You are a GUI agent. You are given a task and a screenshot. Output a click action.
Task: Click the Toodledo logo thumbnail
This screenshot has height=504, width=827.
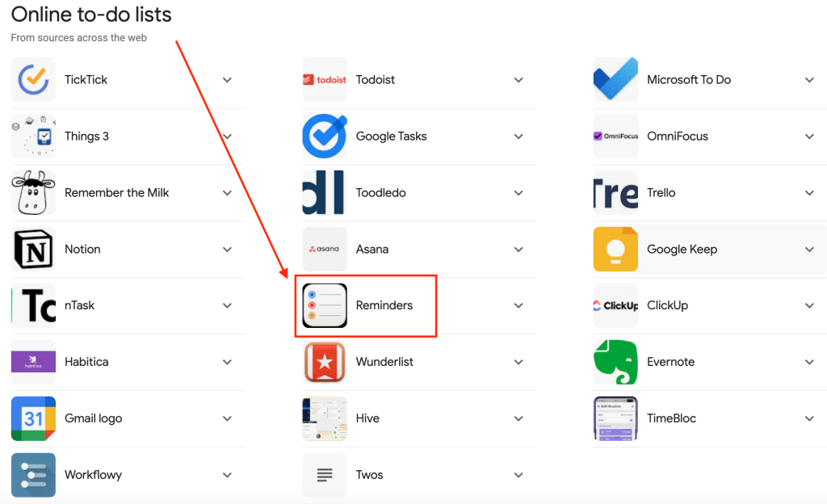click(325, 192)
